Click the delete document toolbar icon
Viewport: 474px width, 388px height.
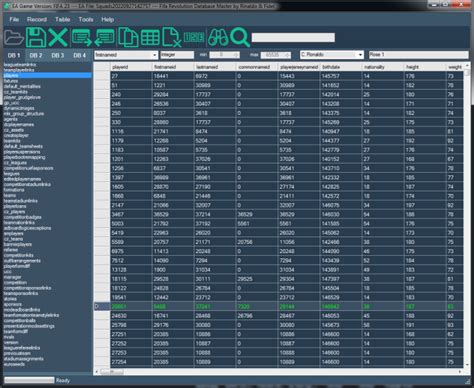point(172,37)
